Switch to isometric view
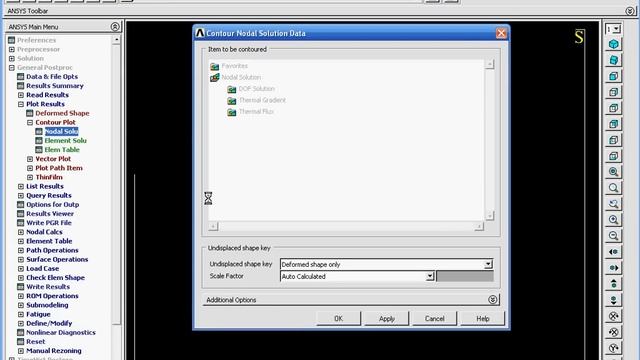640x360 pixels. coord(613,44)
